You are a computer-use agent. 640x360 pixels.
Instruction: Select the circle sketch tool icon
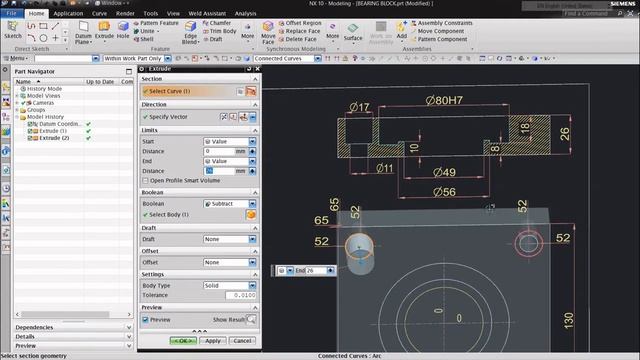(43, 38)
